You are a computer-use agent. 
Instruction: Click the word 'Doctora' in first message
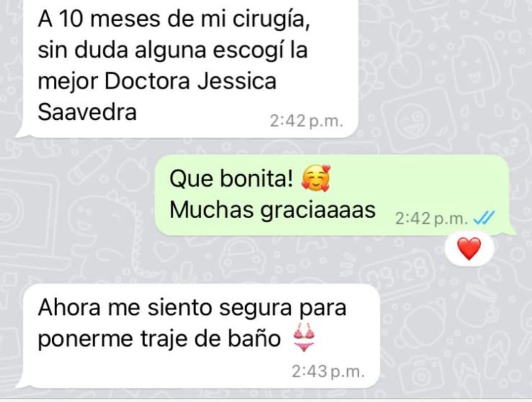[x=147, y=82]
